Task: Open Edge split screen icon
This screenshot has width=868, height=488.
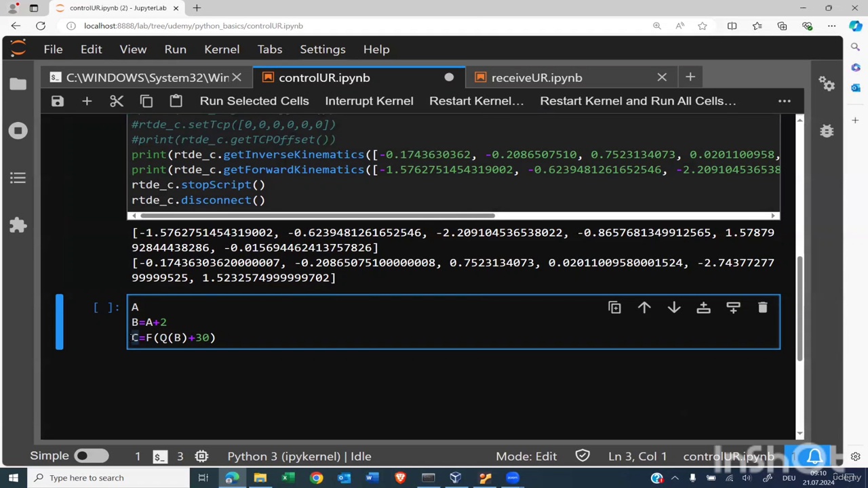Action: pos(732,26)
